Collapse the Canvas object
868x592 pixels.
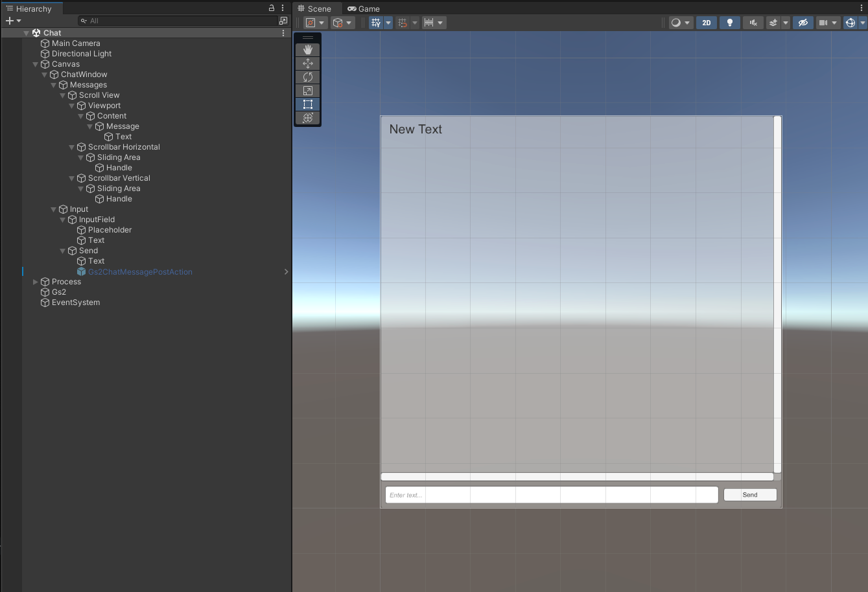[36, 64]
